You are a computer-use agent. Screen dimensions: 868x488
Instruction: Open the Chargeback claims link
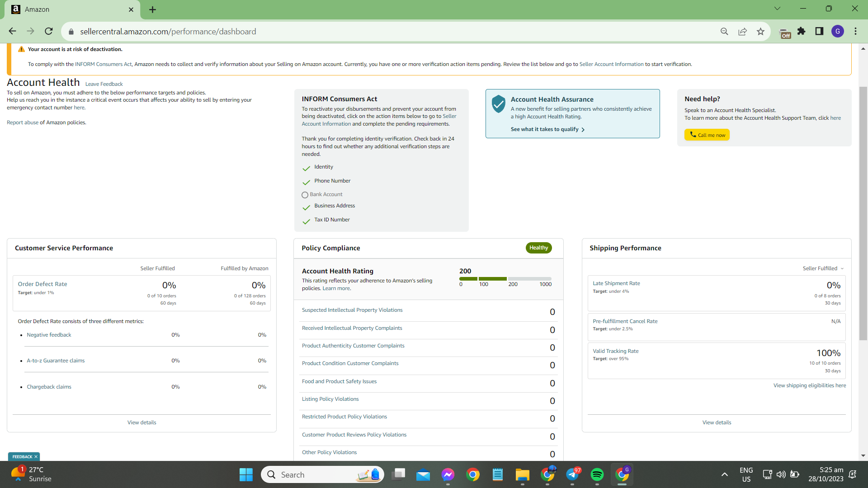(49, 387)
